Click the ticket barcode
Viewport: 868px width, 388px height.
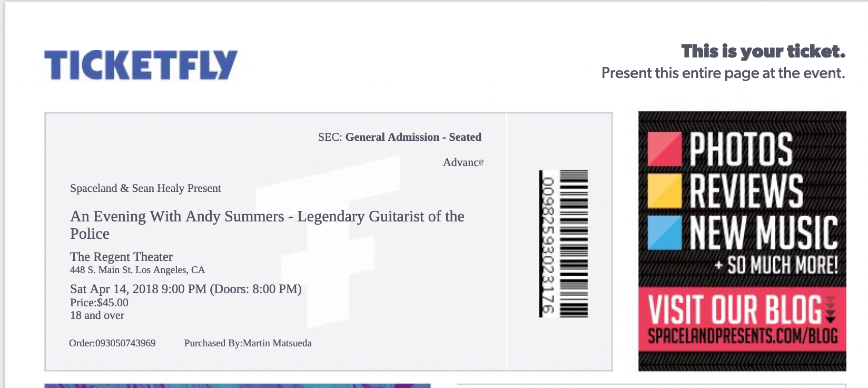tap(574, 244)
